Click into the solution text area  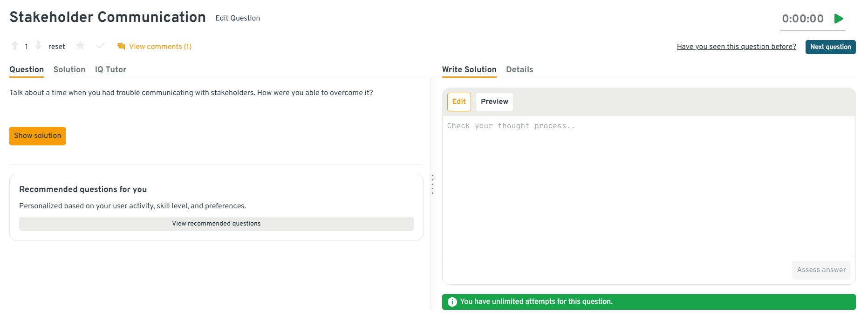(649, 186)
